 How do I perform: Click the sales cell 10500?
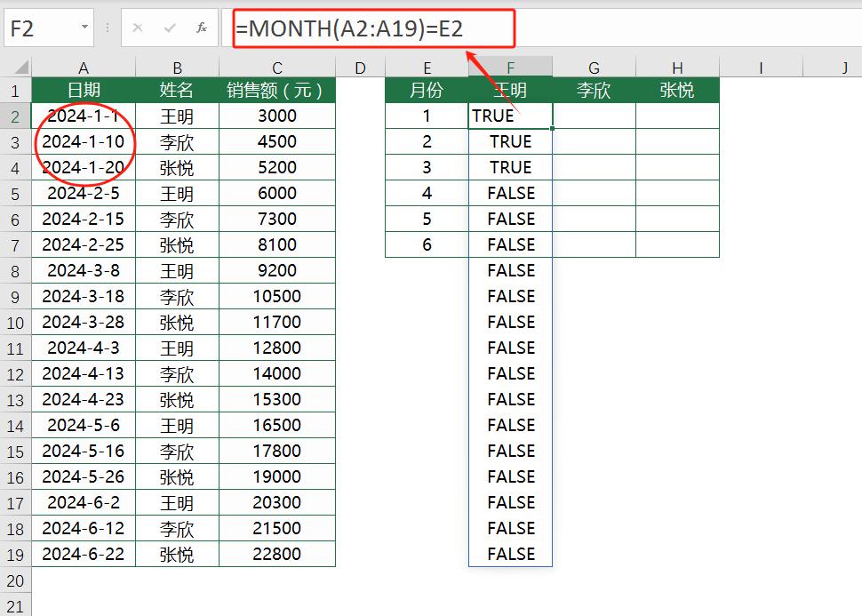coord(277,297)
